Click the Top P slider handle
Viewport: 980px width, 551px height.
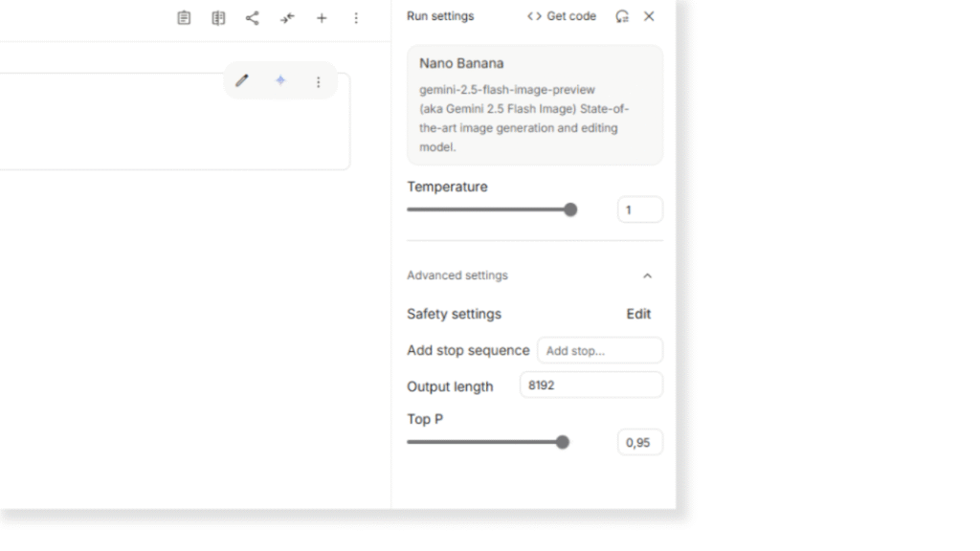tap(563, 442)
